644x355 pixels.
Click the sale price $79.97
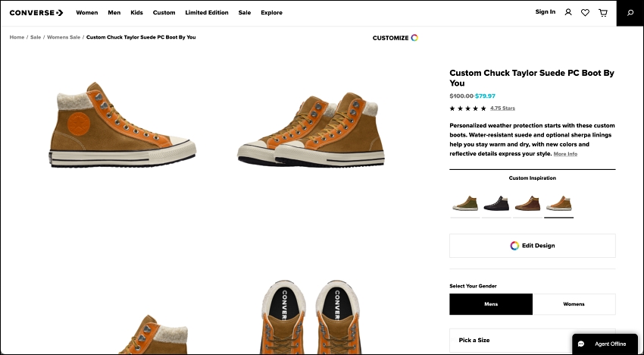click(x=485, y=96)
